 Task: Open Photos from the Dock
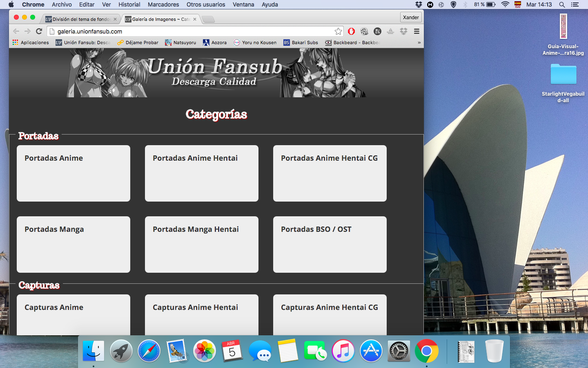point(205,351)
